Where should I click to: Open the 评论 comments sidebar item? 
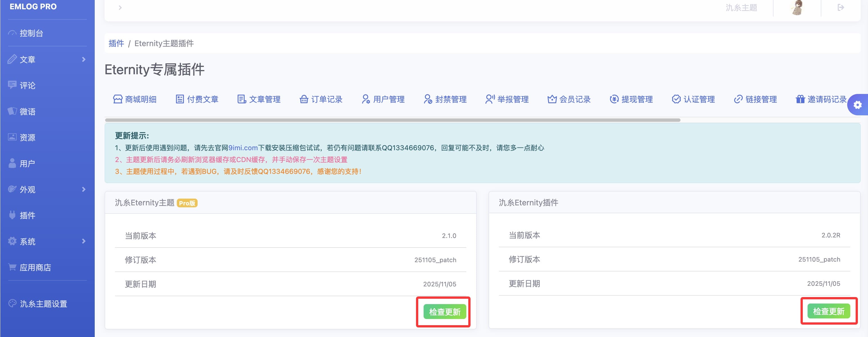(x=27, y=85)
